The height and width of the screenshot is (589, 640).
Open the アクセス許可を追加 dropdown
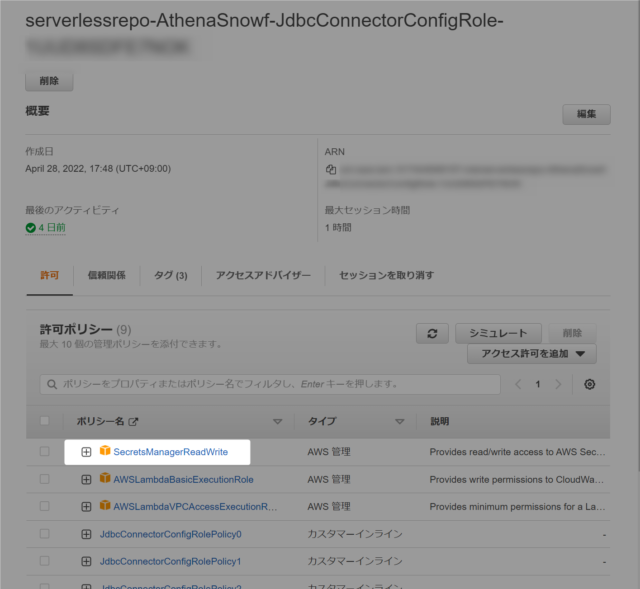pyautogui.click(x=532, y=354)
